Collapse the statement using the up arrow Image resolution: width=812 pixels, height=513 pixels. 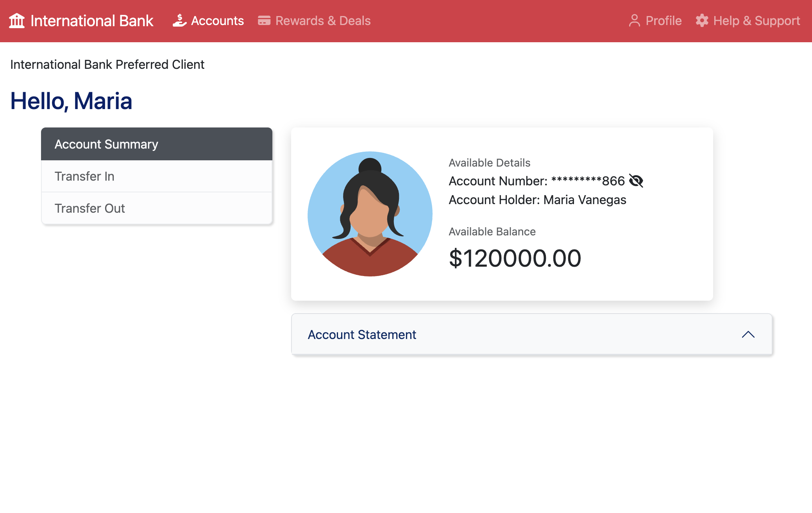tap(748, 334)
